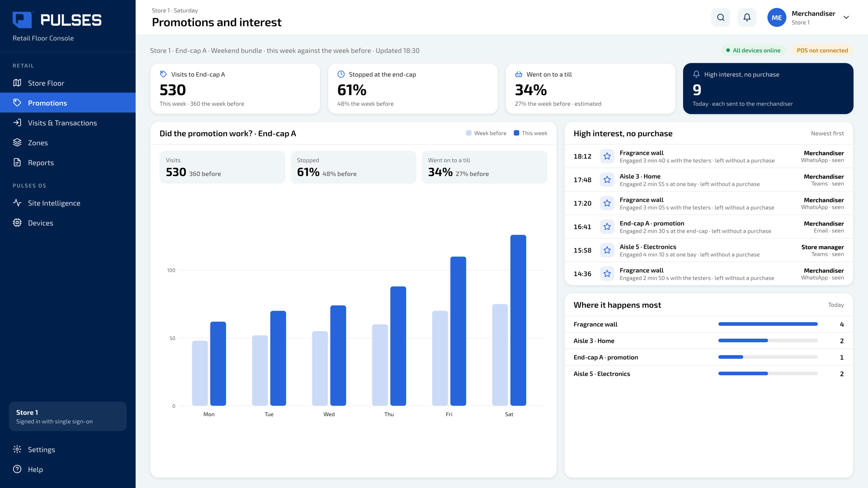
Task: Open Reports page
Action: 68,162
